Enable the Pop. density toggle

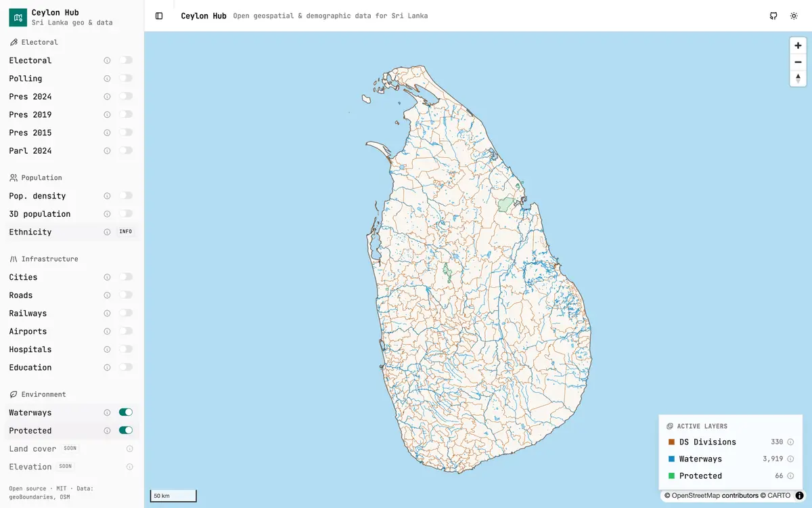[126, 196]
